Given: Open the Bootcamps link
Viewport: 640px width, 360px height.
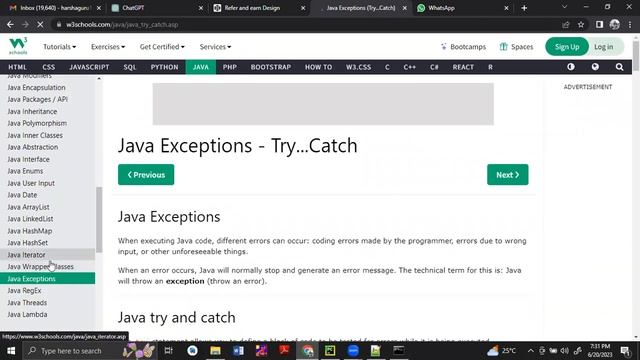Looking at the screenshot, I should click(x=464, y=47).
